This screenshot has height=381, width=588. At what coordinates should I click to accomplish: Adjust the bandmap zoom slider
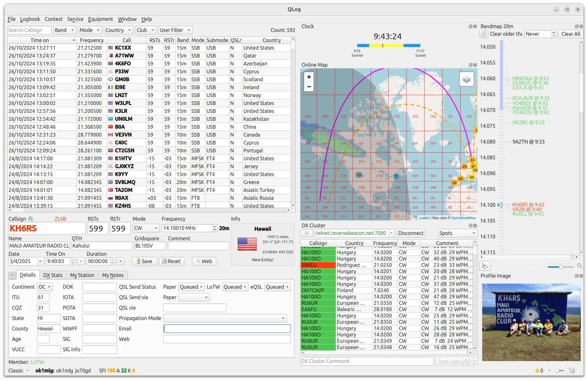point(561,267)
